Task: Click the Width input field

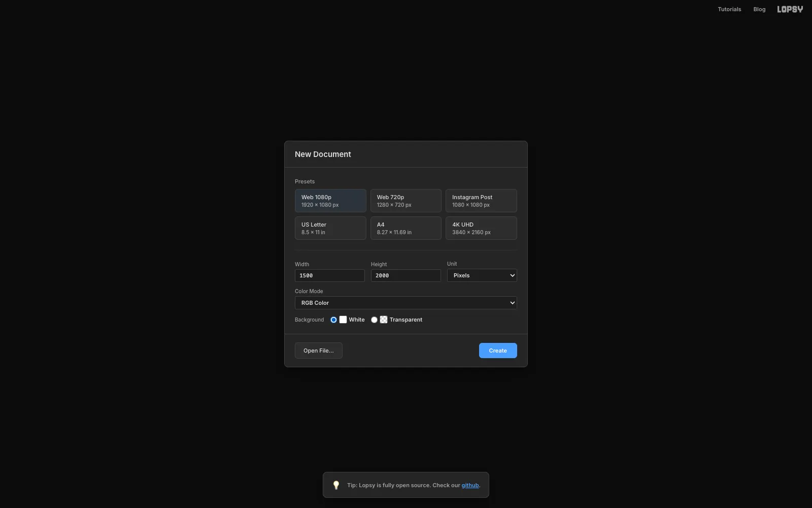Action: coord(330,275)
